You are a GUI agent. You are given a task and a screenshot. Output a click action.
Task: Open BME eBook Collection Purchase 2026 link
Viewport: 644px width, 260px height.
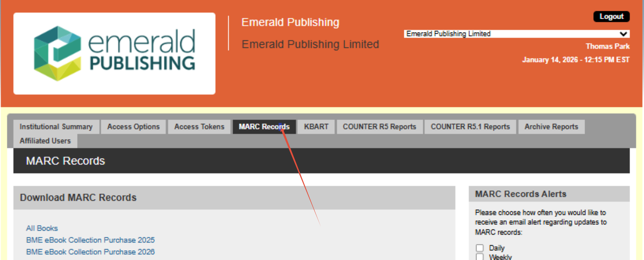90,252
